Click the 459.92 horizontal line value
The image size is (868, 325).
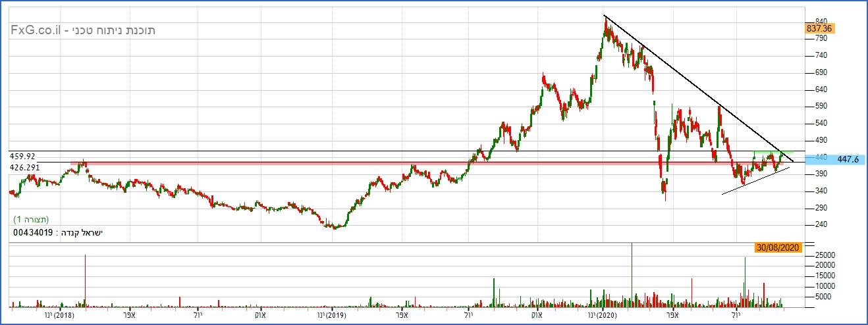[x=22, y=156]
